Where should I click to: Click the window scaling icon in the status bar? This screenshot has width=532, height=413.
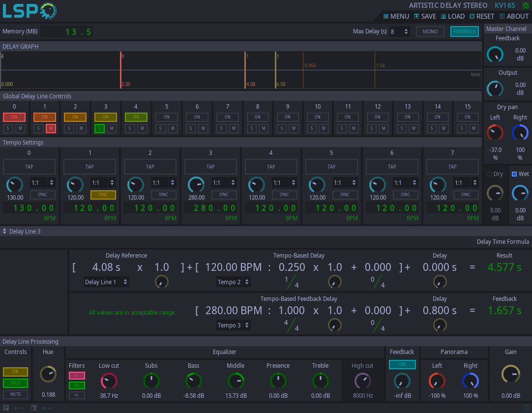[6, 408]
